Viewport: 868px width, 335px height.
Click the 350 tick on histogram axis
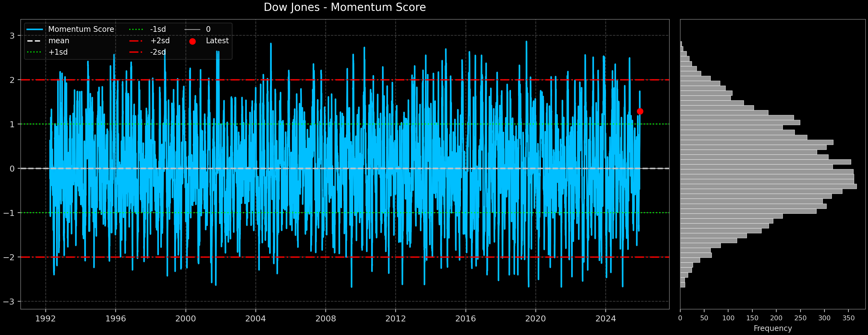tap(848, 318)
